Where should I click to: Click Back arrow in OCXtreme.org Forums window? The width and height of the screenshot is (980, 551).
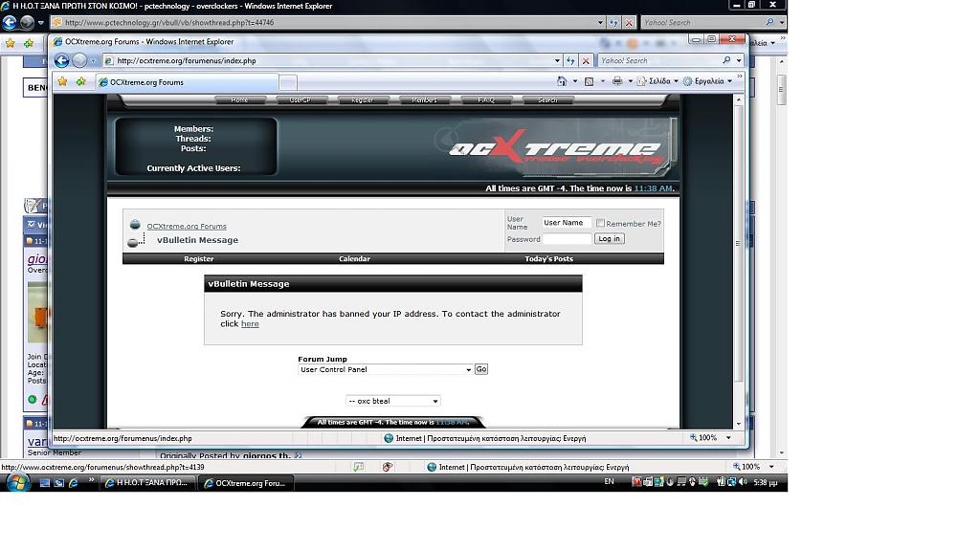click(x=61, y=60)
